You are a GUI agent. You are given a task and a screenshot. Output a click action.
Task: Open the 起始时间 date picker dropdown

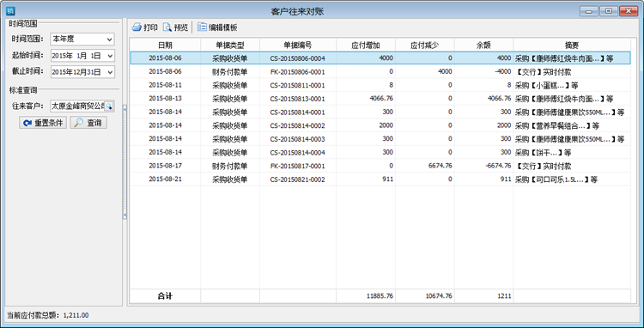point(110,56)
